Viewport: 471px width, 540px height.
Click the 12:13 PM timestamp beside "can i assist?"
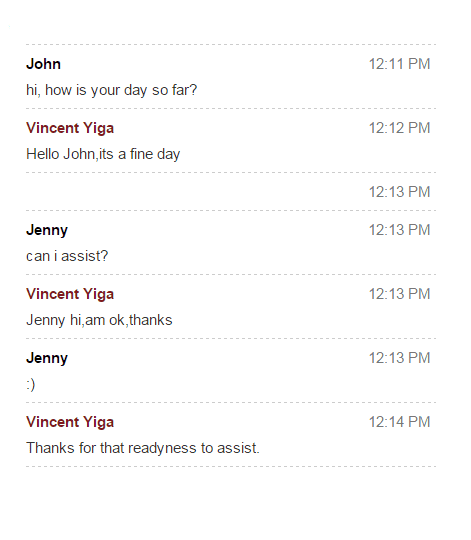pos(399,230)
